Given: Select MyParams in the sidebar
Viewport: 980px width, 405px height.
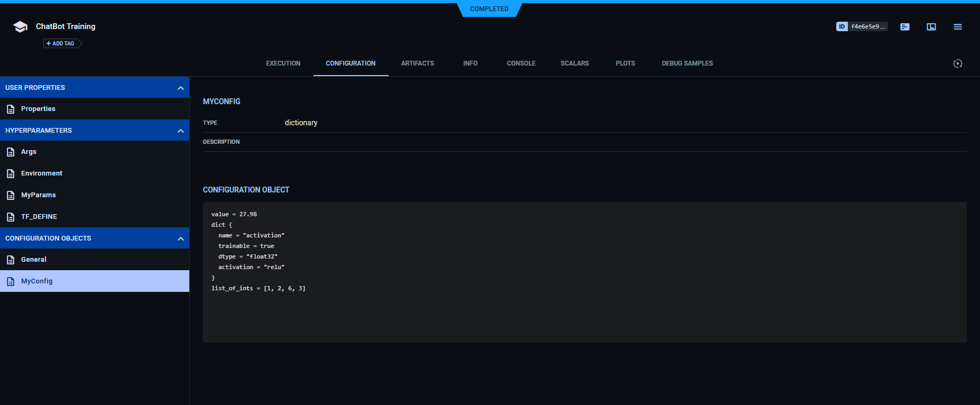Looking at the screenshot, I should 39,195.
